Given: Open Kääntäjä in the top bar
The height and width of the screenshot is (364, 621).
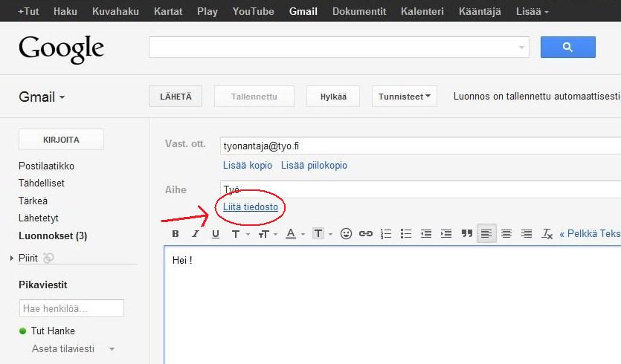Looking at the screenshot, I should coord(480,11).
